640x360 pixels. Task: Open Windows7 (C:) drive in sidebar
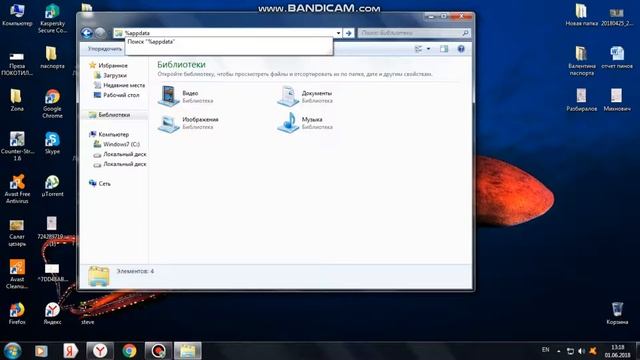click(121, 144)
